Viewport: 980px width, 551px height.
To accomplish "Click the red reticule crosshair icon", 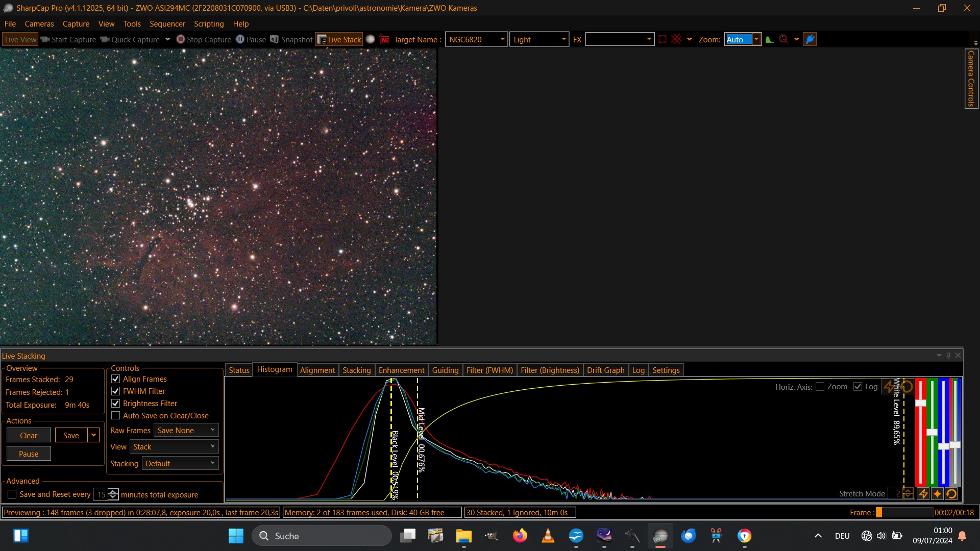I will point(676,39).
